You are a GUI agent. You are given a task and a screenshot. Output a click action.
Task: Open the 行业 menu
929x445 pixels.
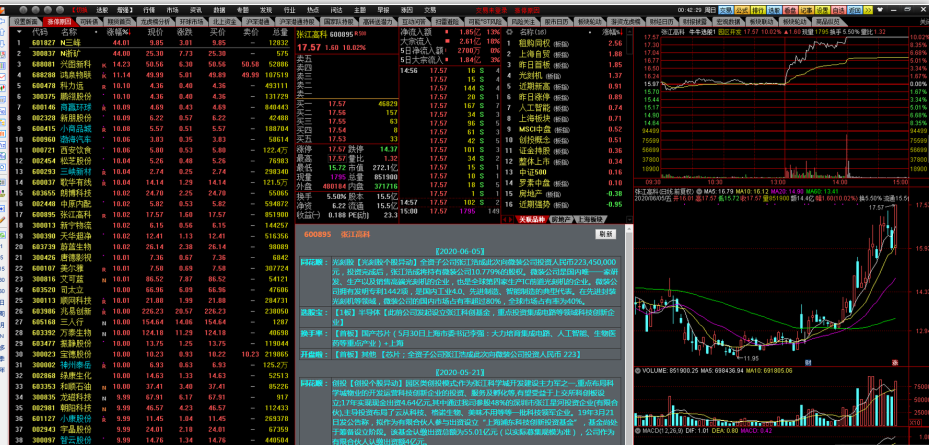point(289,10)
